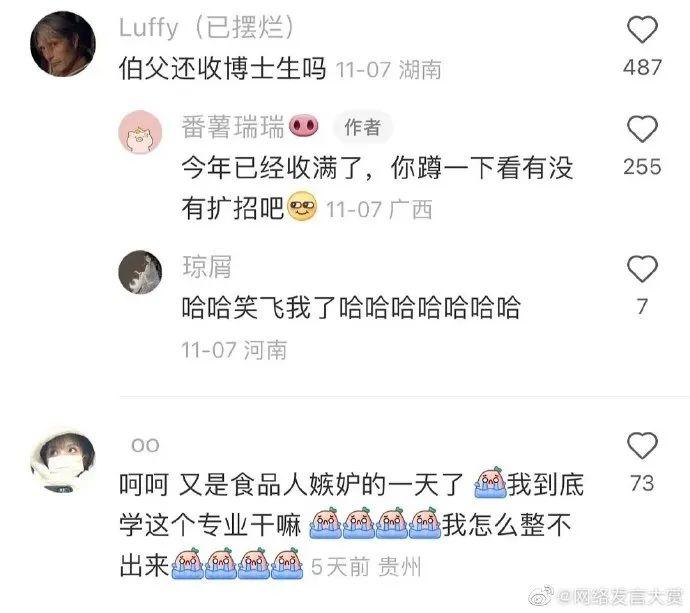Tap the 作者 author badge
Screen dimensions: 690x613
363,128
